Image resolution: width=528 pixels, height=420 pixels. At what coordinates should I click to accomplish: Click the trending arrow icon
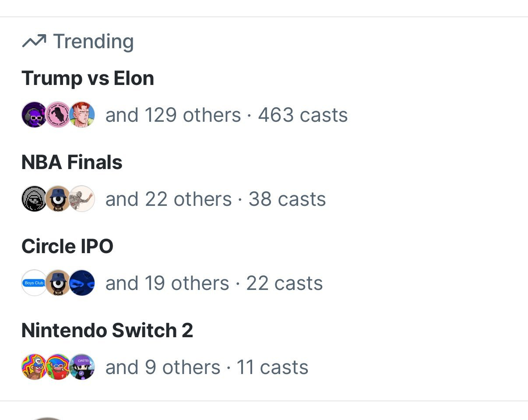coord(34,42)
